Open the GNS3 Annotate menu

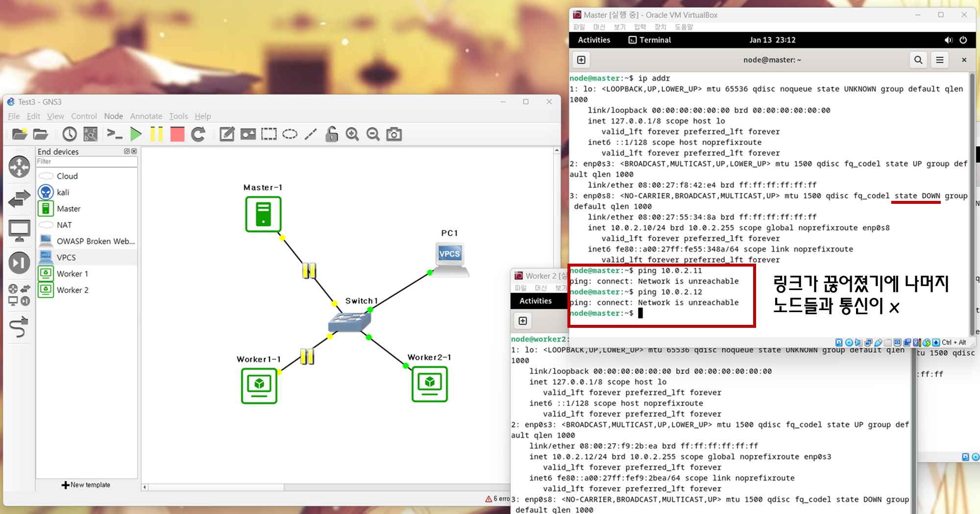[x=146, y=116]
